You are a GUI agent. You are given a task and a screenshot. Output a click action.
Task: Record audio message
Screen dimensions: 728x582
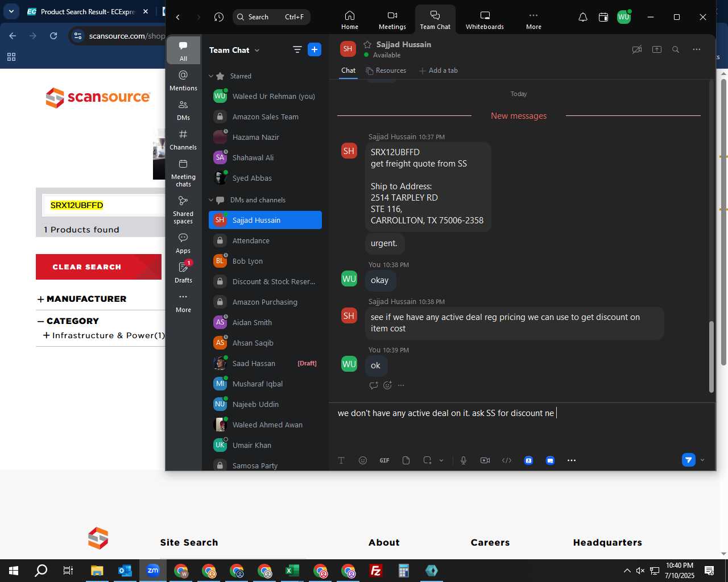pos(464,460)
